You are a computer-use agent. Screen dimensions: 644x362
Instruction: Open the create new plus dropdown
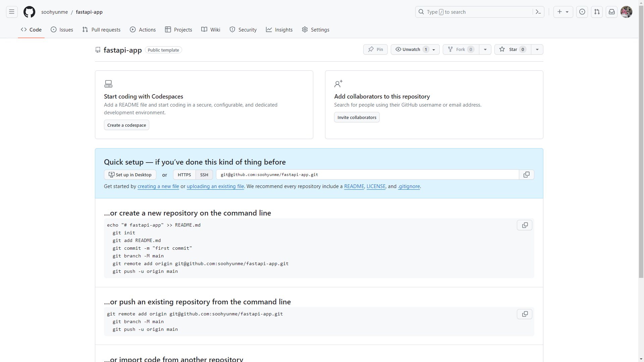click(563, 12)
